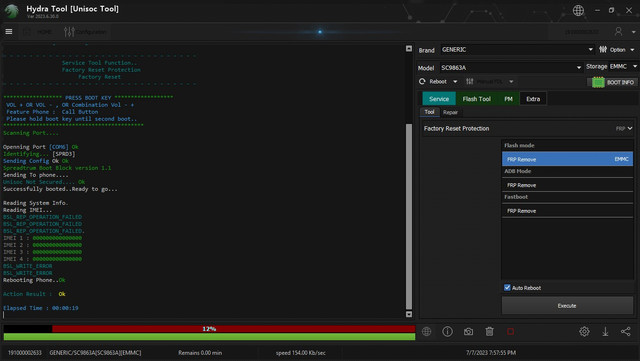This screenshot has width=640, height=361.
Task: Click the date time status entry
Action: (x=491, y=353)
